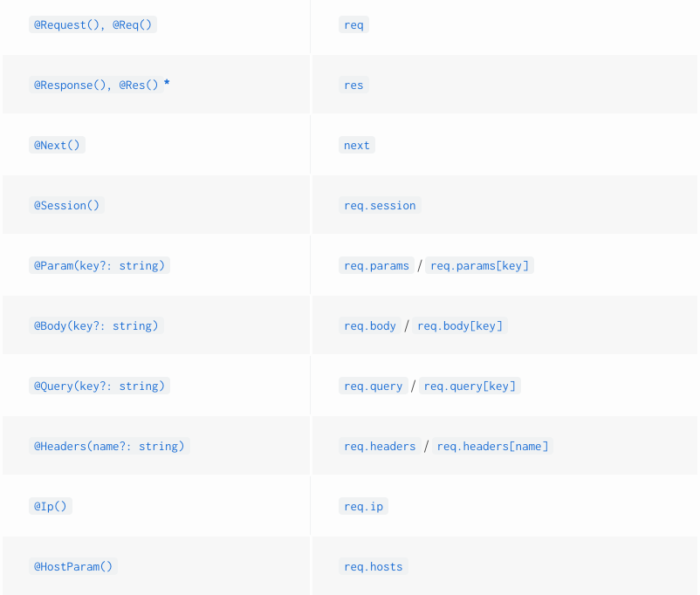This screenshot has height=595, width=700.
Task: Select the req.query[key] code value
Action: point(470,386)
